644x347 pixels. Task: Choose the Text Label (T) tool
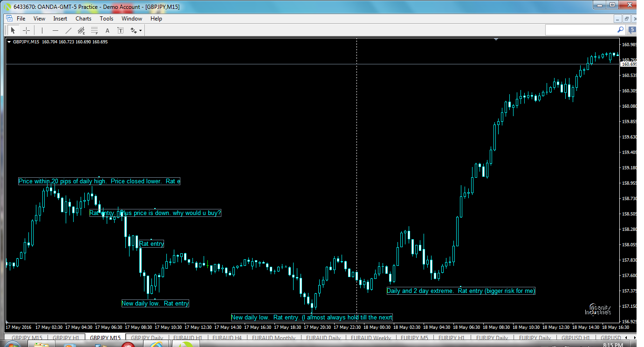tap(120, 30)
